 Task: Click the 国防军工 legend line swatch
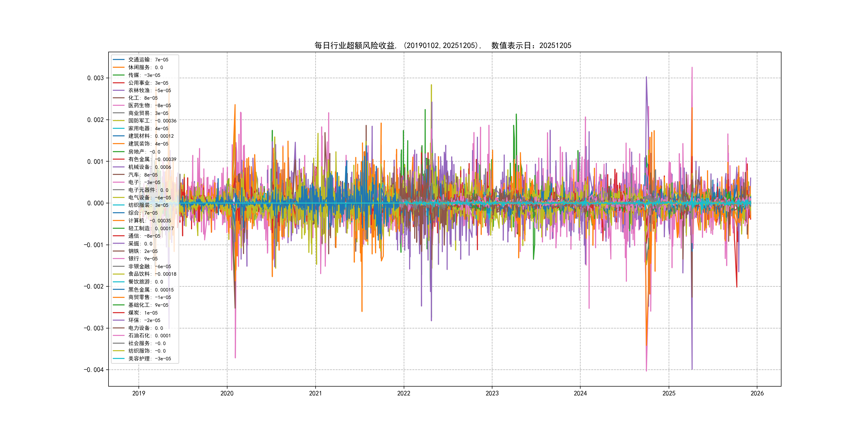(119, 121)
